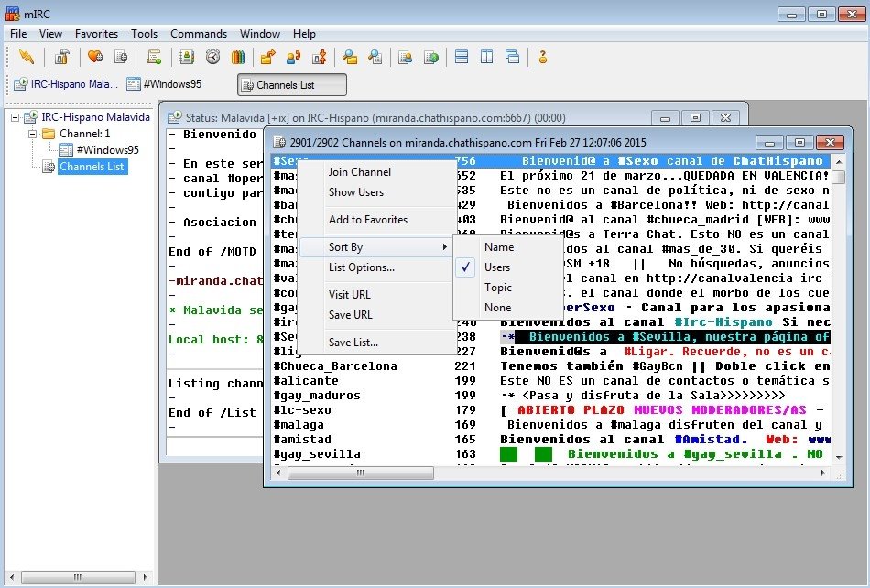Click scroll-up arrow of channels list

[839, 161]
